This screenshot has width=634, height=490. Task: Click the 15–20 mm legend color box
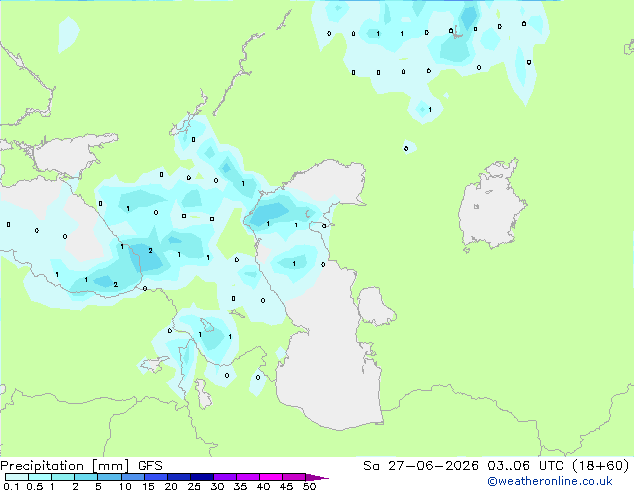(x=155, y=477)
